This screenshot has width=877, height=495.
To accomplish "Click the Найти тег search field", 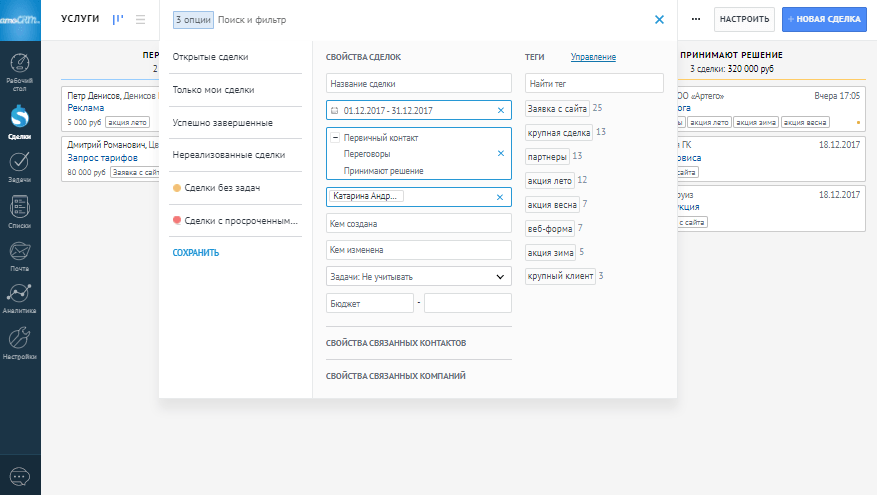I will coord(594,83).
